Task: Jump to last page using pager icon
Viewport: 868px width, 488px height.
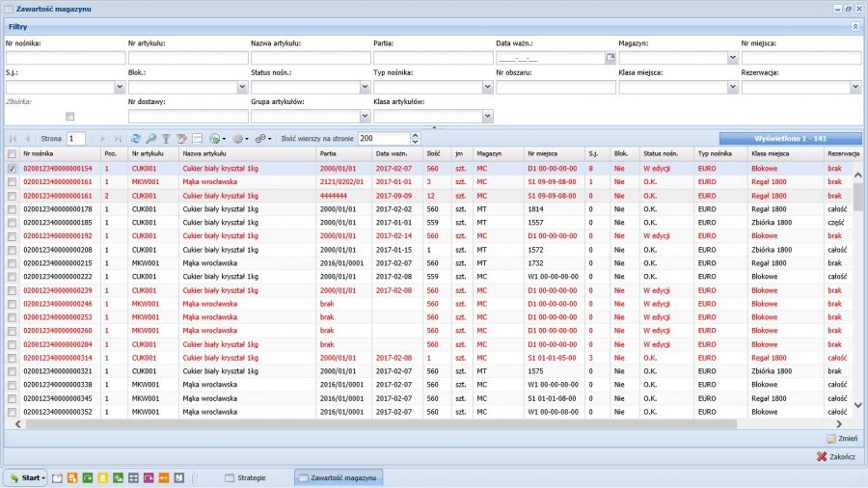Action: (118, 139)
